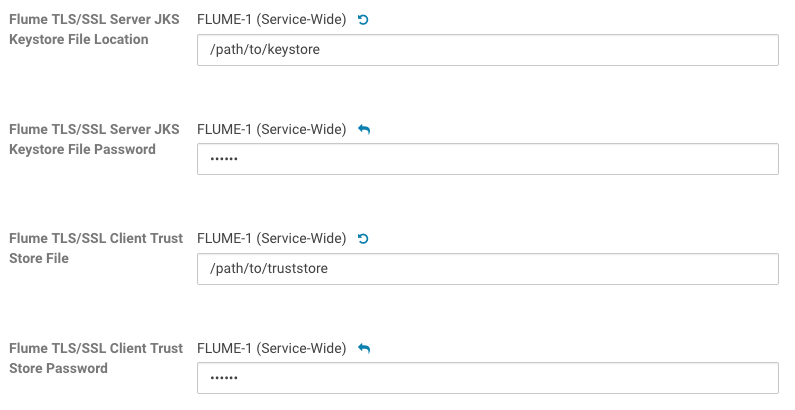Click masked dots in keystore password field

(x=224, y=160)
